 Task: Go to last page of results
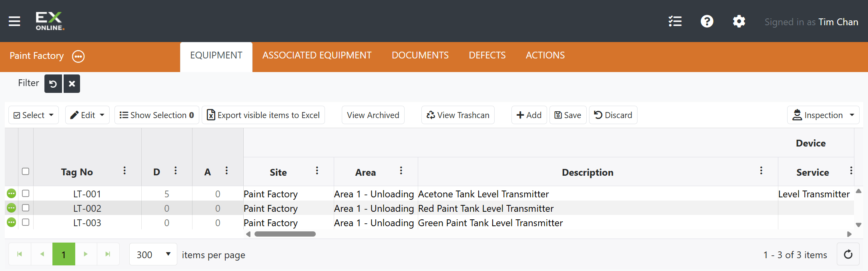click(x=108, y=254)
